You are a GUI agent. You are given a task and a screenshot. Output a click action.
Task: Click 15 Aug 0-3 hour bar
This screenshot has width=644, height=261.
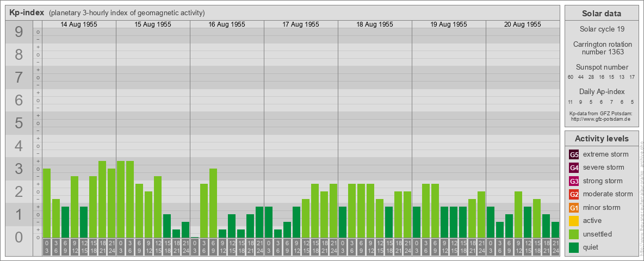click(121, 200)
